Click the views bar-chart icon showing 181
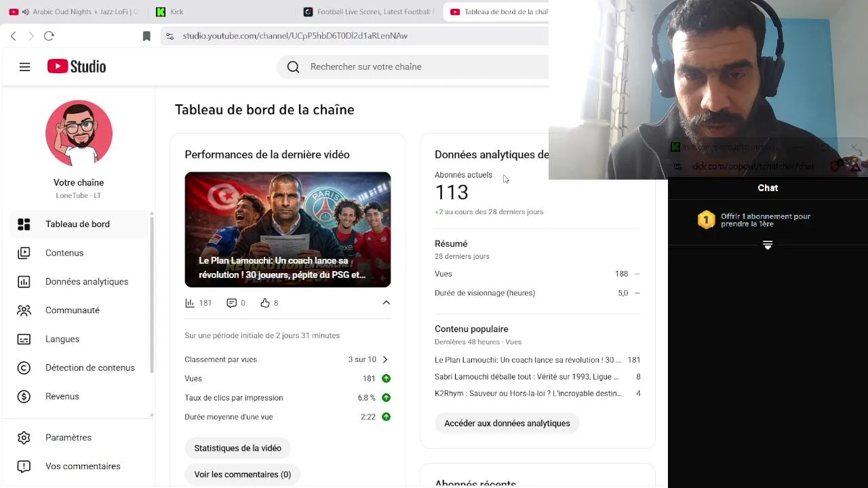This screenshot has height=488, width=868. point(190,303)
